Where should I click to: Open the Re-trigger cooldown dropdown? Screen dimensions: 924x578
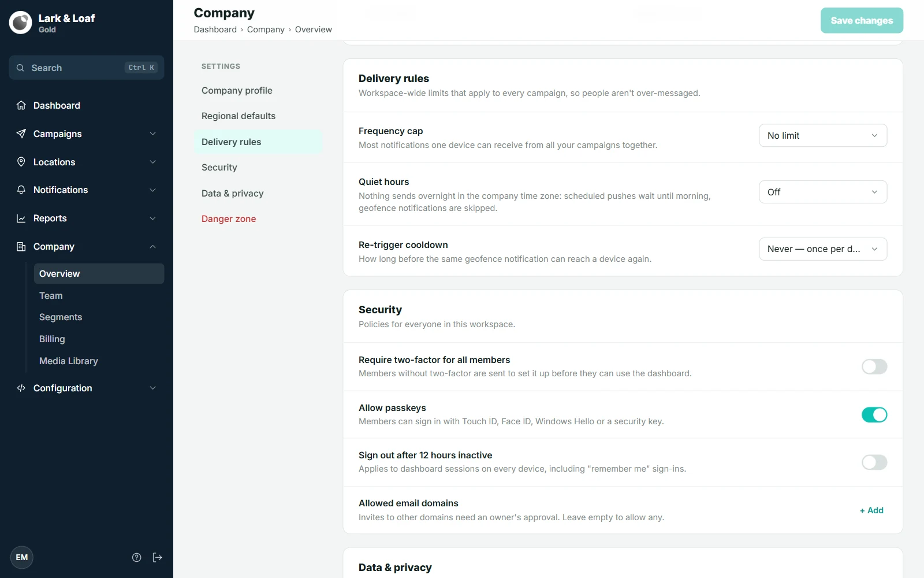pos(823,249)
